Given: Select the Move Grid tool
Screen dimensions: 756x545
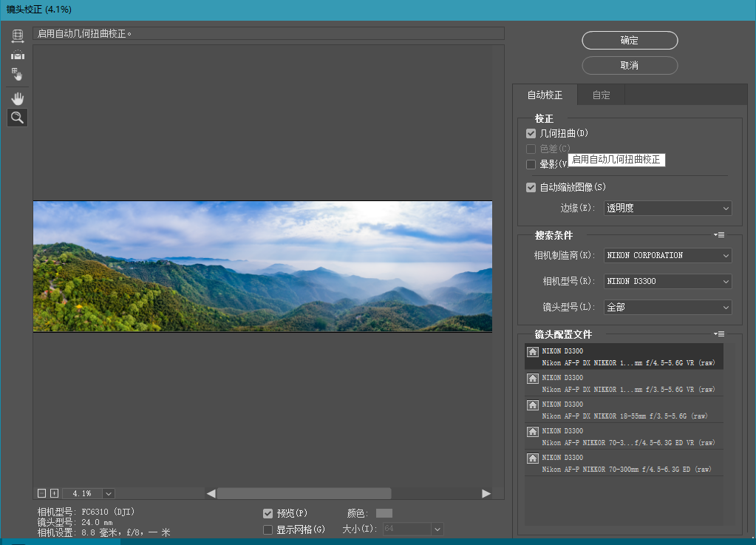Looking at the screenshot, I should click(x=18, y=74).
